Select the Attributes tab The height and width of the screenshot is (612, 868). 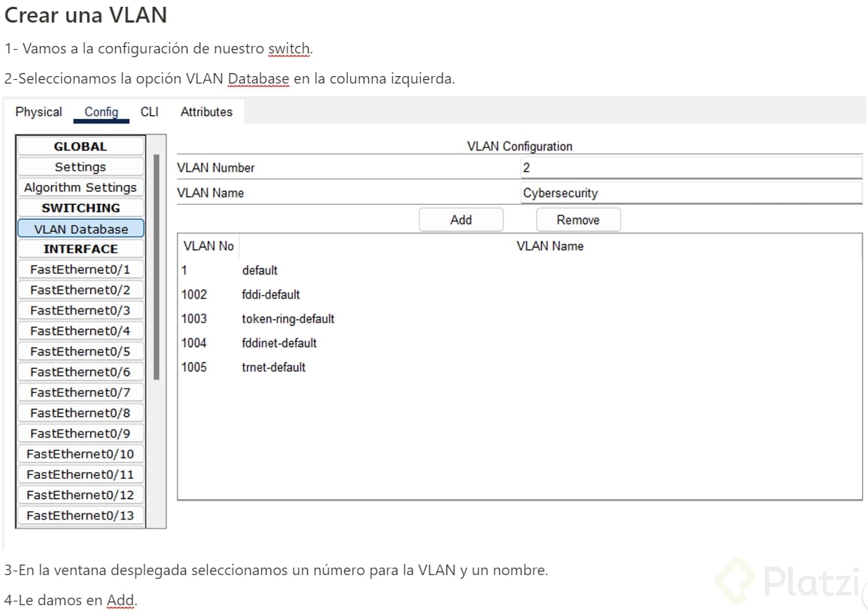pyautogui.click(x=206, y=111)
